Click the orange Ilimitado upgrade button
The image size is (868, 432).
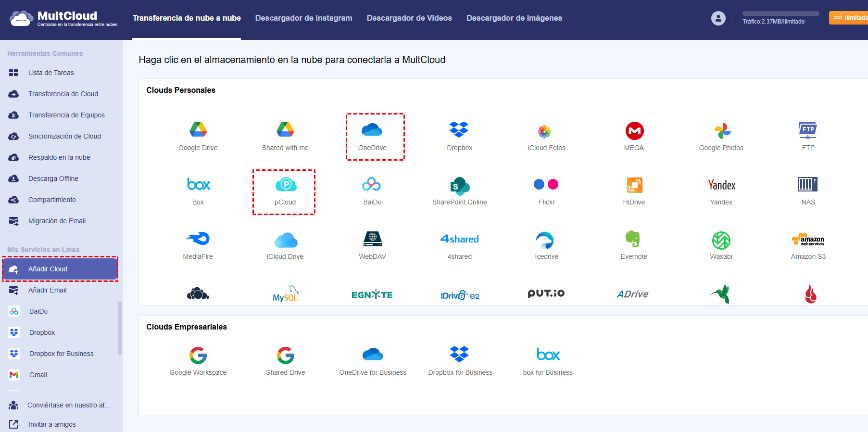pyautogui.click(x=850, y=18)
